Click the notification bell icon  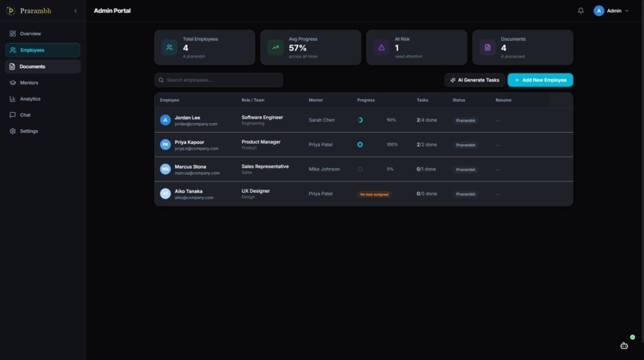(581, 10)
